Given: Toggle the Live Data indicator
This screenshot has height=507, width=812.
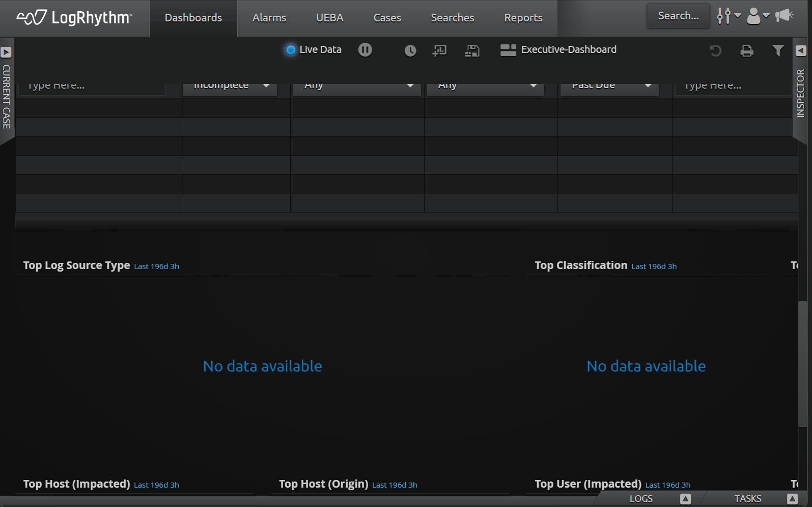Looking at the screenshot, I should point(291,50).
